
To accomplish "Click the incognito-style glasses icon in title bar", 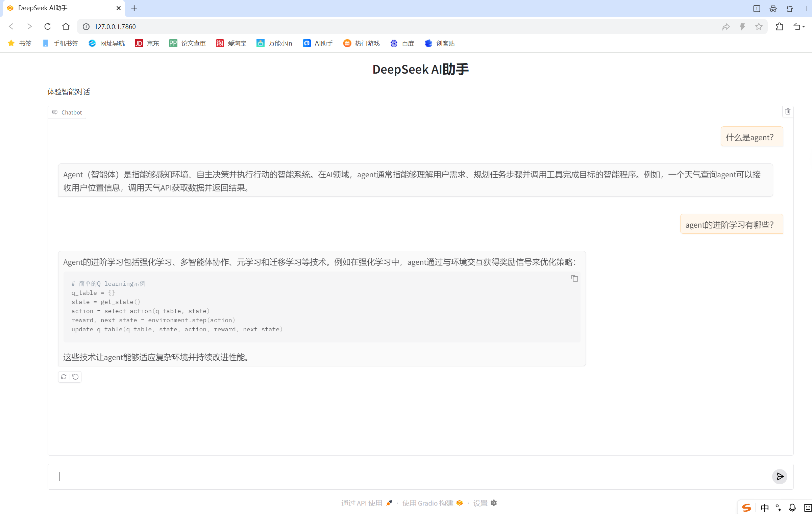I will coord(773,8).
